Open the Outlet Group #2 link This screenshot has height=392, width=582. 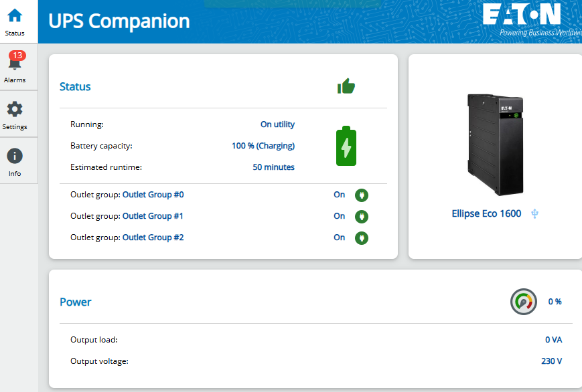pyautogui.click(x=153, y=237)
